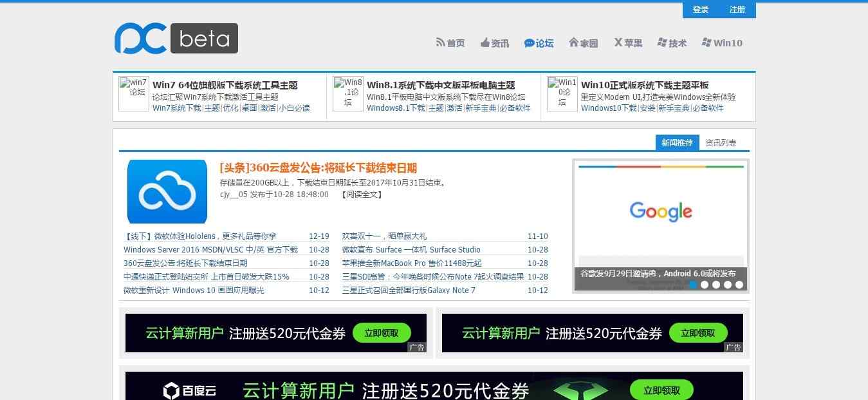Click the blue cloud app thumbnail
Image resolution: width=868 pixels, height=400 pixels.
[167, 191]
